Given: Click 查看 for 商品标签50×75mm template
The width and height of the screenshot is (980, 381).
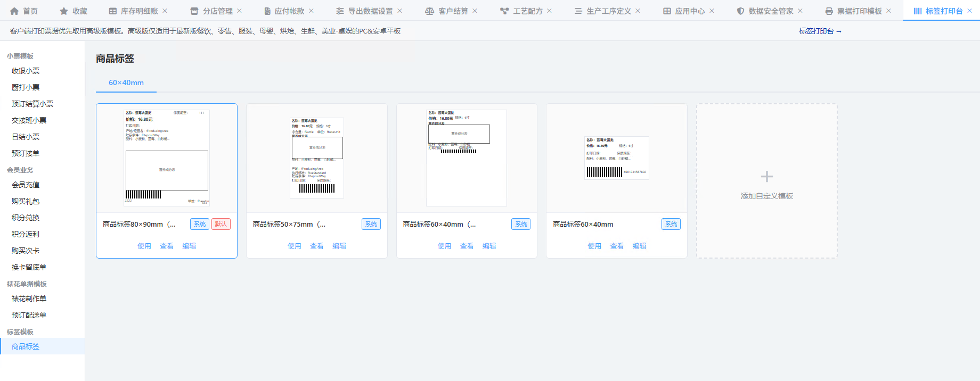Looking at the screenshot, I should click(317, 246).
